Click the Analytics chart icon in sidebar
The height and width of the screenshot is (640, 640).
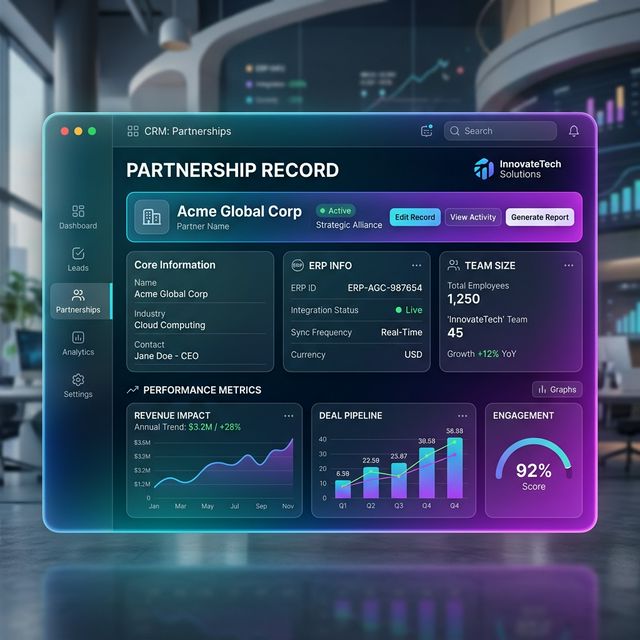tap(78, 338)
